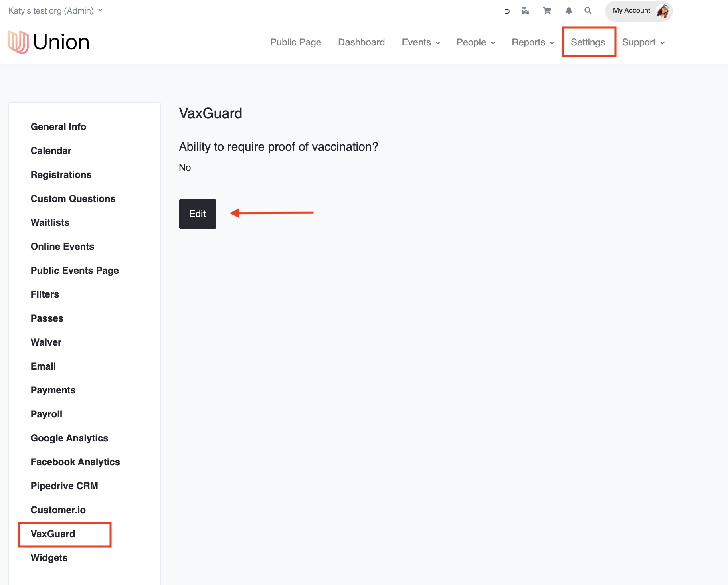Open Calendar settings

click(x=51, y=151)
